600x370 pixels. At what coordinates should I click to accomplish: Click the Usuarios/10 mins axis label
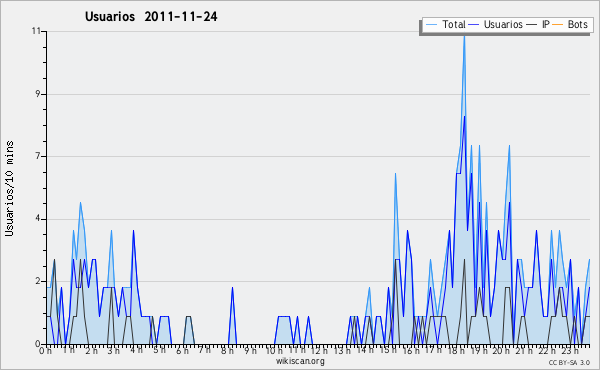point(9,189)
